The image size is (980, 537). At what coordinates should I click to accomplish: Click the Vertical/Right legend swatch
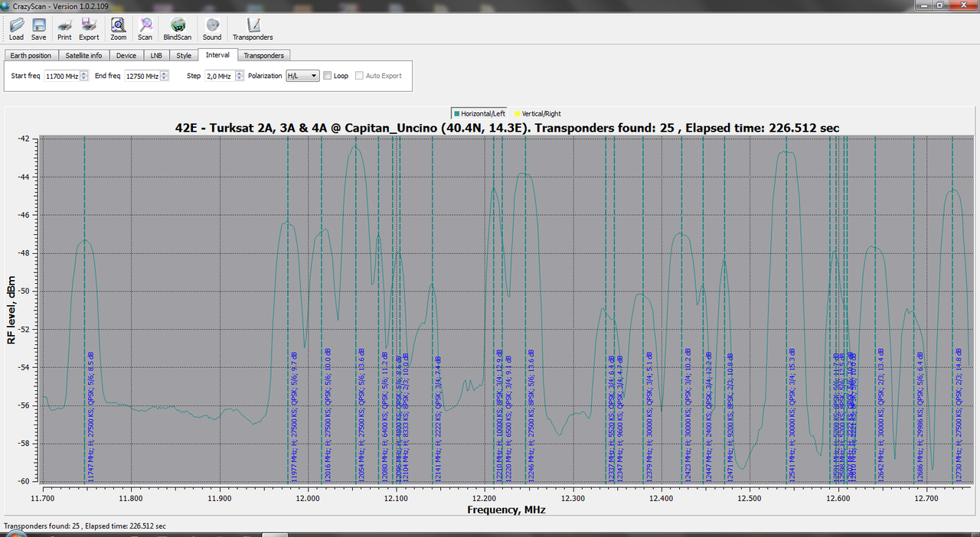(517, 113)
